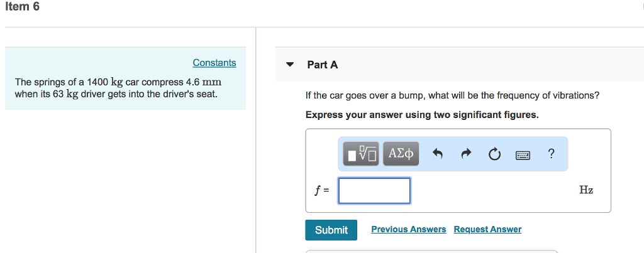
Task: Reset the answer with circular arrow
Action: [494, 154]
